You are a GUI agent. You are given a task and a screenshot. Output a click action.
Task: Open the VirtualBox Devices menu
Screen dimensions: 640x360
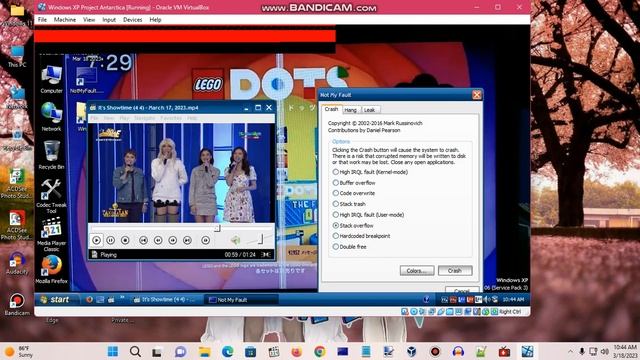click(x=132, y=20)
